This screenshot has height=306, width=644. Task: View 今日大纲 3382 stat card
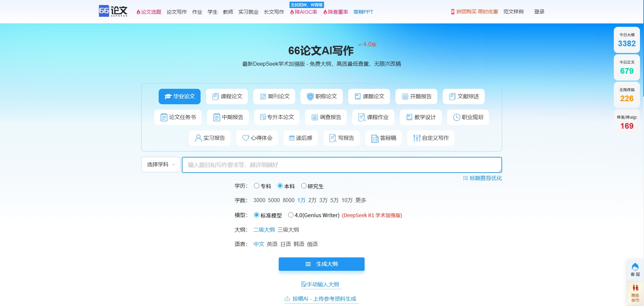(x=627, y=40)
